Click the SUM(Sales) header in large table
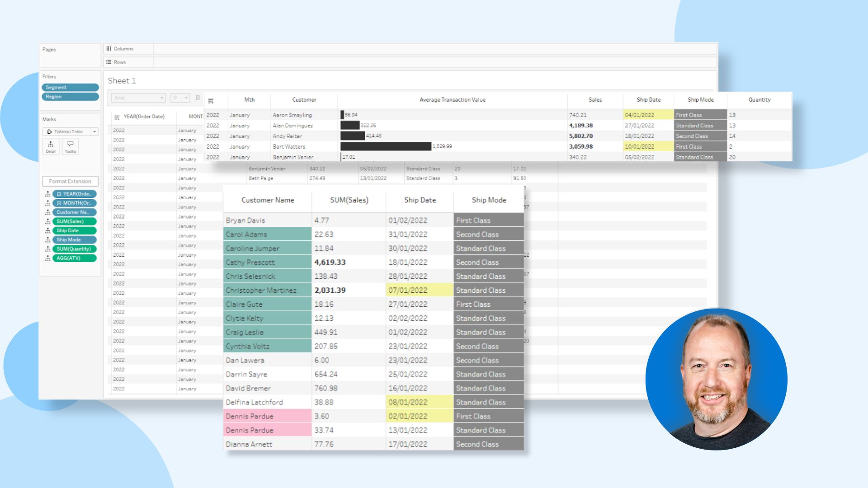The image size is (868, 488). click(349, 200)
